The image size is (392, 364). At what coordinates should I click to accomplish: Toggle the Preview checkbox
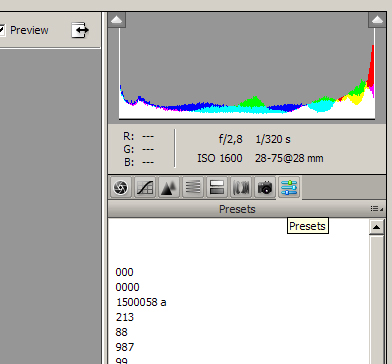tap(2, 30)
